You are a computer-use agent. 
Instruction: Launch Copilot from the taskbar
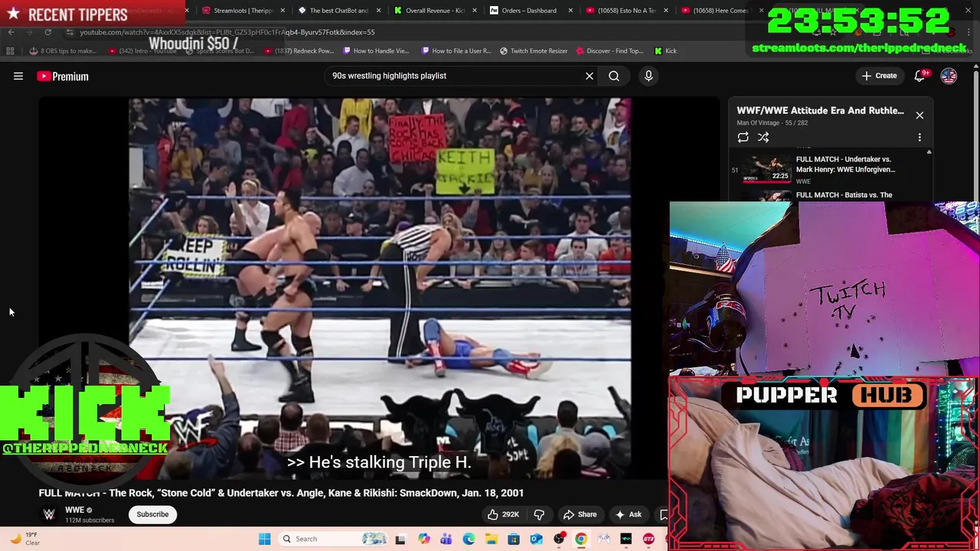(423, 539)
